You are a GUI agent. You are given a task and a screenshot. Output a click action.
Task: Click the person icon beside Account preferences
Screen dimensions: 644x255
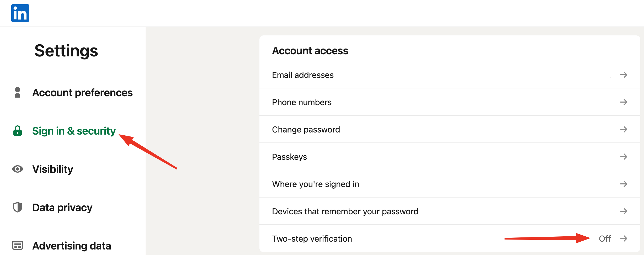(x=18, y=92)
